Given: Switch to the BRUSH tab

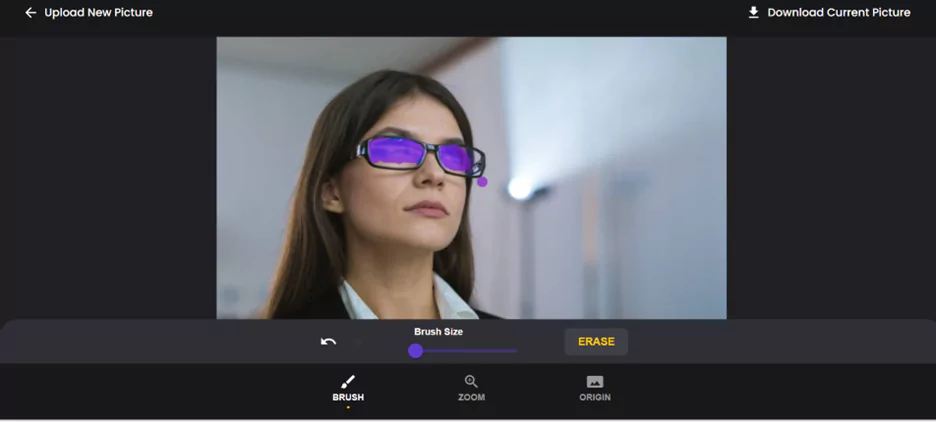Looking at the screenshot, I should (348, 389).
